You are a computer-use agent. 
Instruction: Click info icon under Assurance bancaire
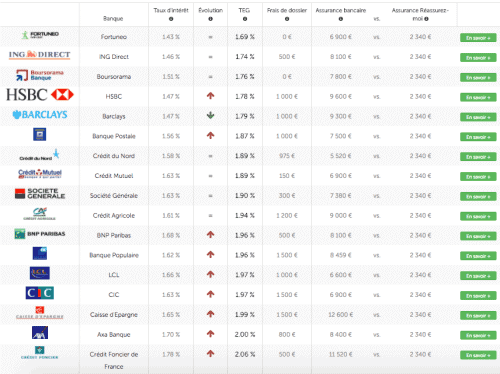pyautogui.click(x=341, y=19)
